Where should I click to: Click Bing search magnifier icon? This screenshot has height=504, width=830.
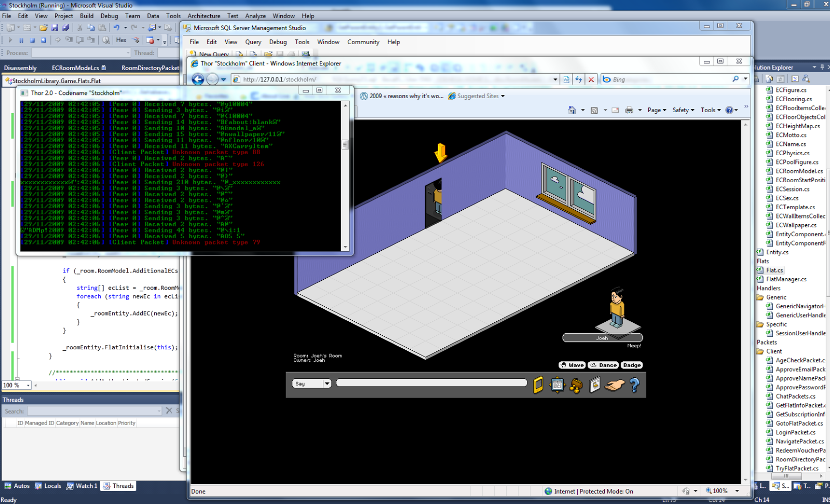736,79
